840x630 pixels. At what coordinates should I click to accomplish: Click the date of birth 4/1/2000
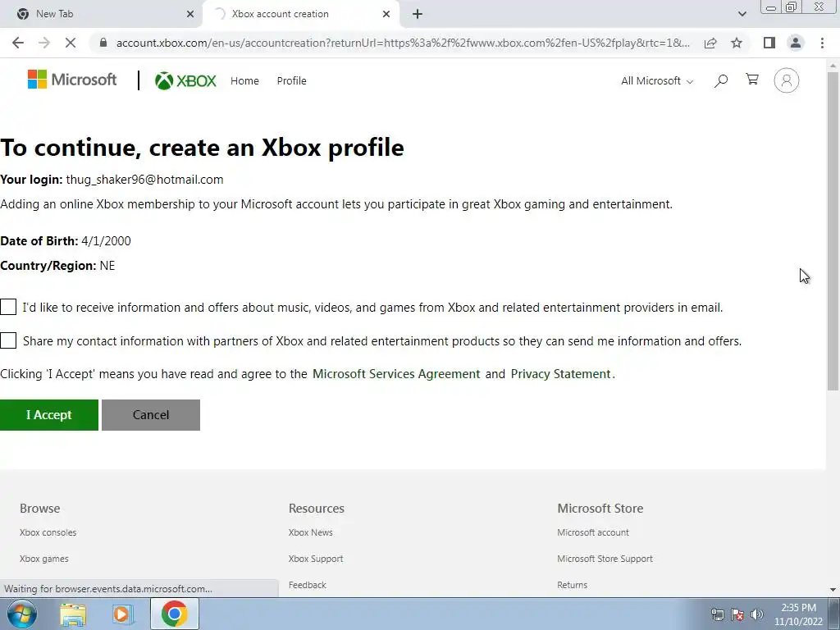[106, 241]
